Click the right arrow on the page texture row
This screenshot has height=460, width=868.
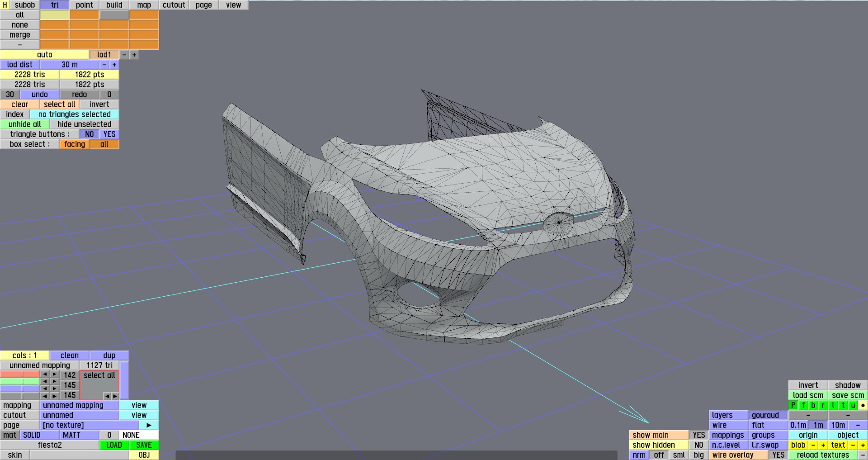(149, 425)
